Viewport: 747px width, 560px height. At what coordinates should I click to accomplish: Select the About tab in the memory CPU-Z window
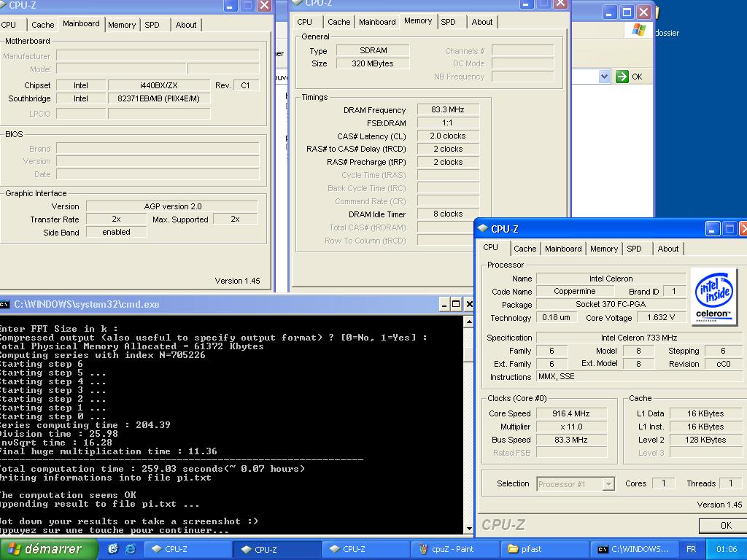pyautogui.click(x=481, y=22)
